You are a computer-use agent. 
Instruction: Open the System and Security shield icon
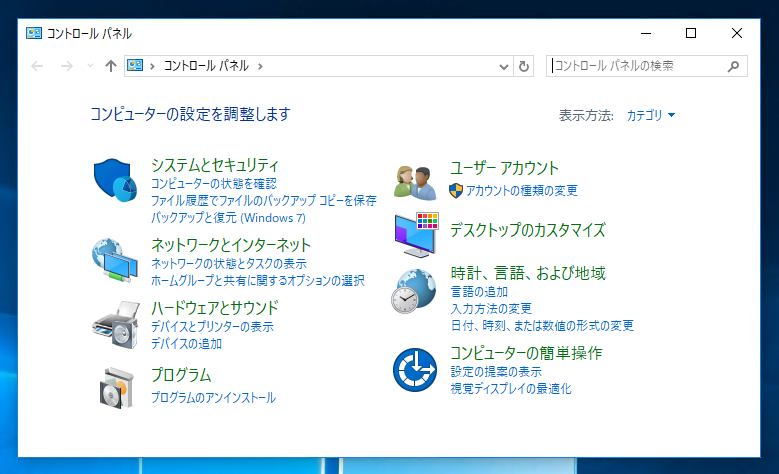(x=115, y=180)
